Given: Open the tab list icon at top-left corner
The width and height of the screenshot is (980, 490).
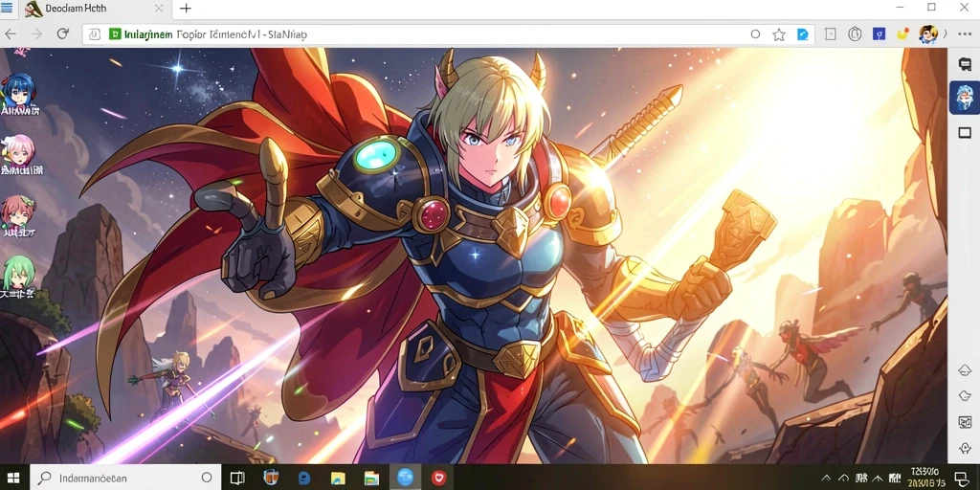Looking at the screenshot, I should pos(7,8).
